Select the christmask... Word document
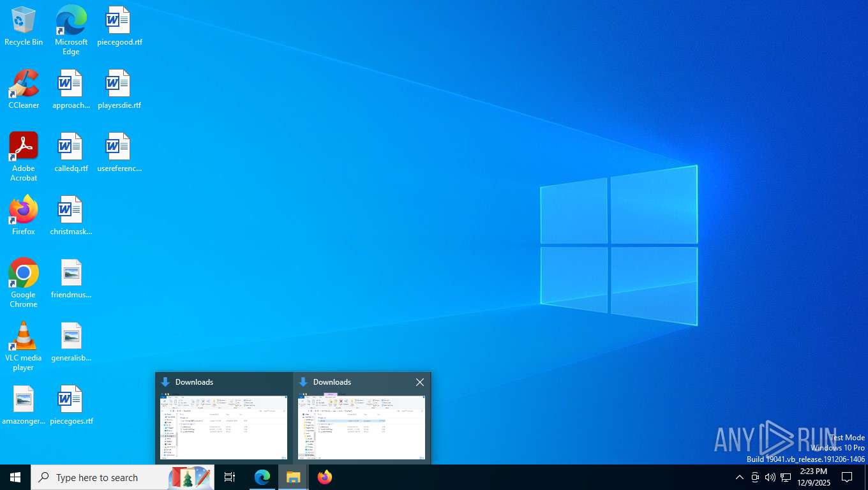This screenshot has height=490, width=868. pos(71,216)
